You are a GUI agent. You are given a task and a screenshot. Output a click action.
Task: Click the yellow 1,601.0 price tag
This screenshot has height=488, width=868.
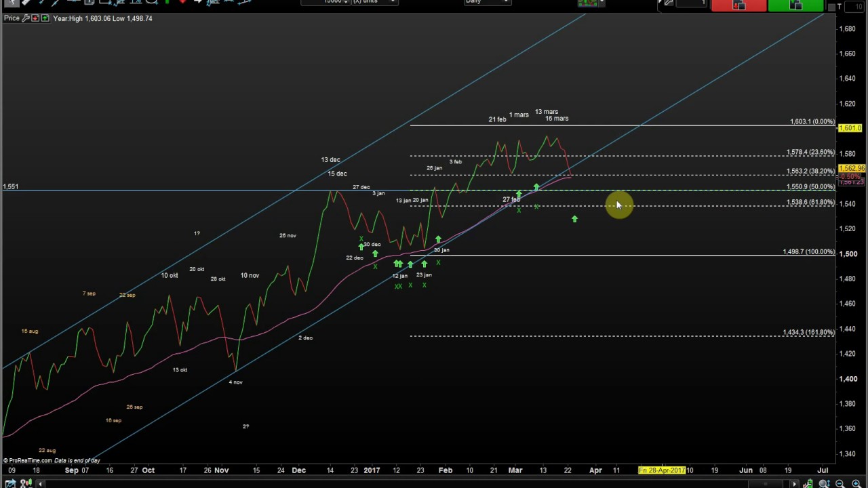coord(851,128)
